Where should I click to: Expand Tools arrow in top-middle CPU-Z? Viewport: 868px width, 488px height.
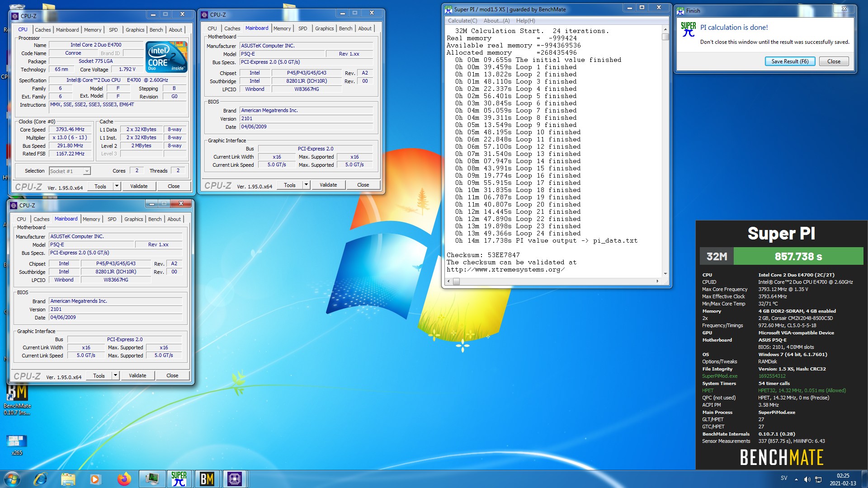(x=307, y=185)
